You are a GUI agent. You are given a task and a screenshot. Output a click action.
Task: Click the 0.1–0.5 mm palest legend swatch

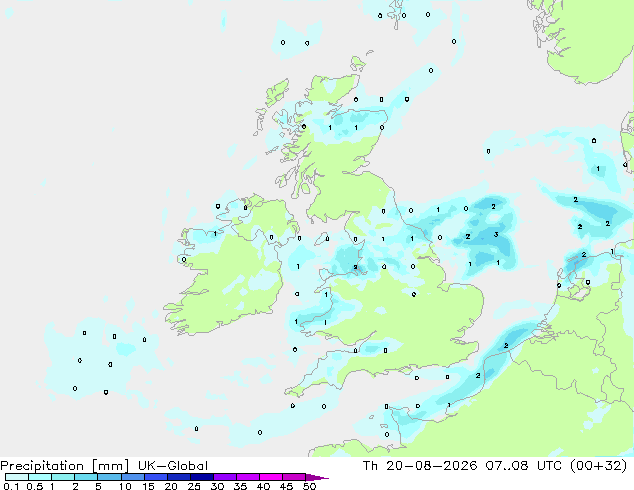coord(17,477)
